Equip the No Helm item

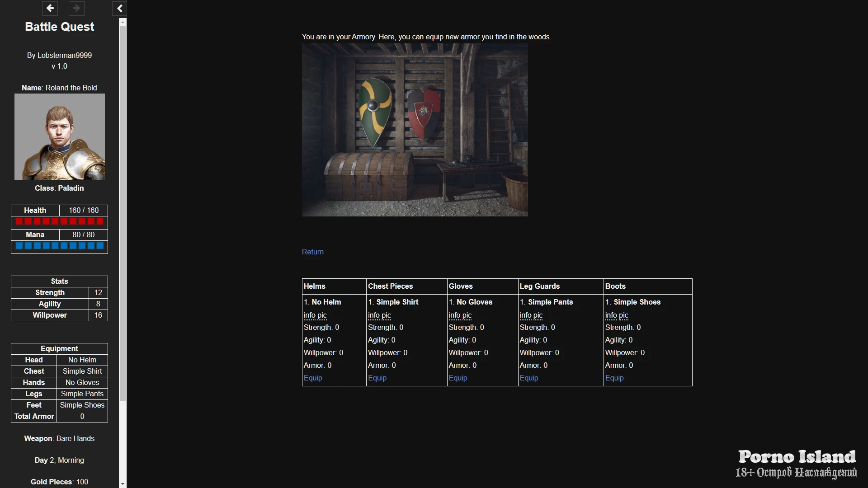tap(312, 378)
